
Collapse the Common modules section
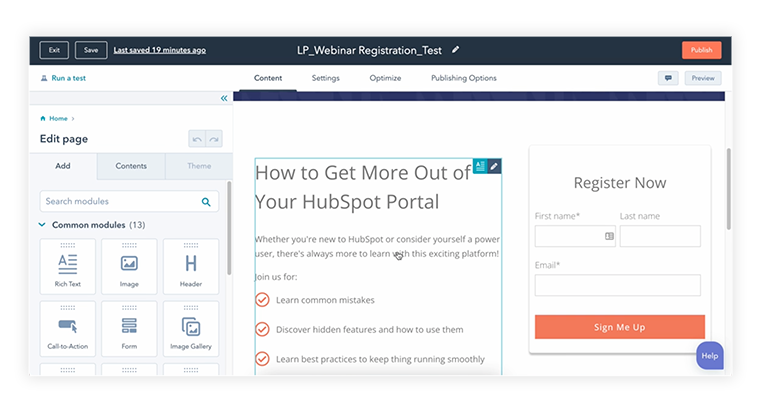pyautogui.click(x=42, y=225)
